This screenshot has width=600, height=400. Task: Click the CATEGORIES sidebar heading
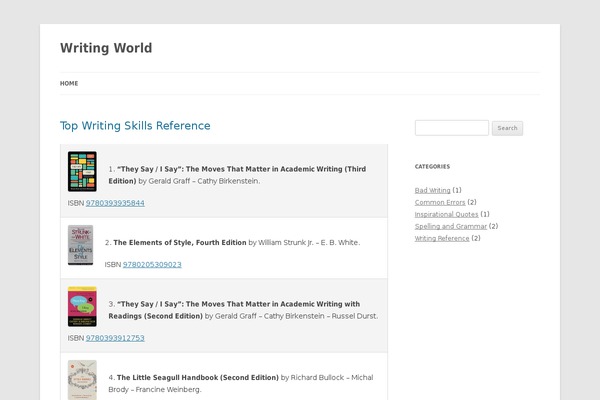(x=432, y=167)
